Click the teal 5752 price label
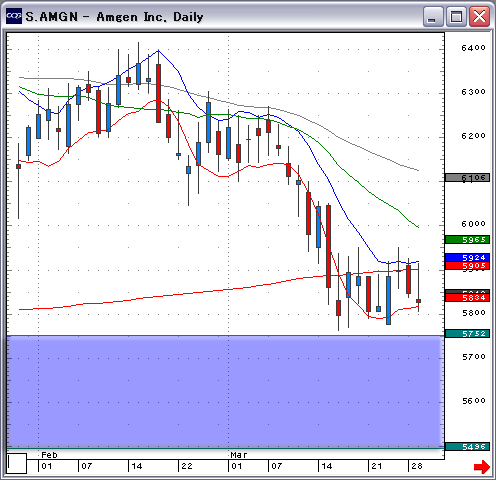Screen dimensions: 496x480 click(467, 333)
